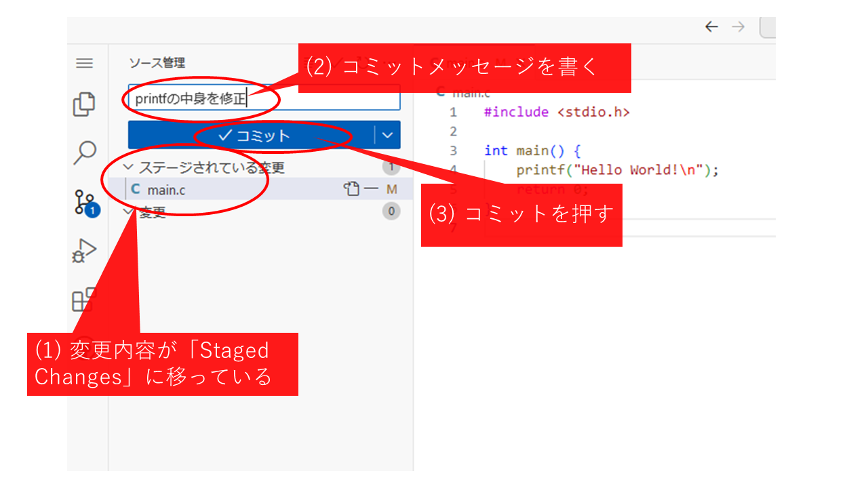Open the hamburger application menu
This screenshot has height=488, width=868.
(84, 63)
